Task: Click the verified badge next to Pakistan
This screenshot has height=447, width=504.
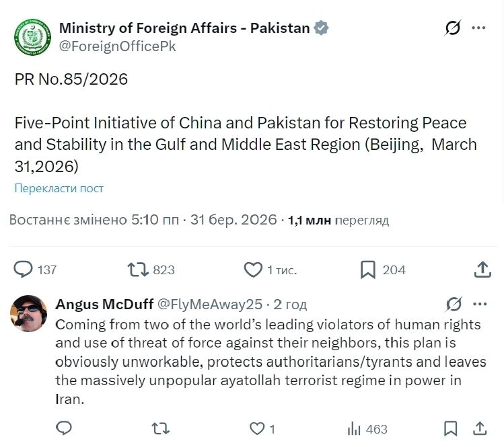Action: (322, 28)
